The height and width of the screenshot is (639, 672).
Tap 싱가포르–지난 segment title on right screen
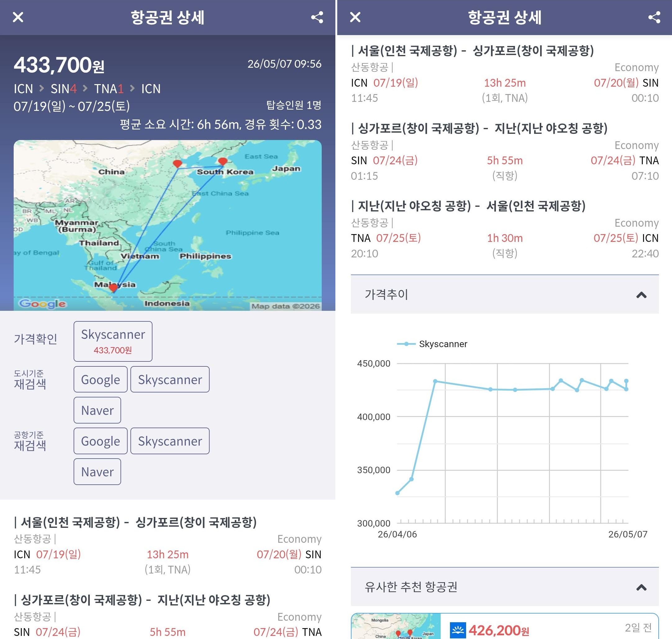479,128
